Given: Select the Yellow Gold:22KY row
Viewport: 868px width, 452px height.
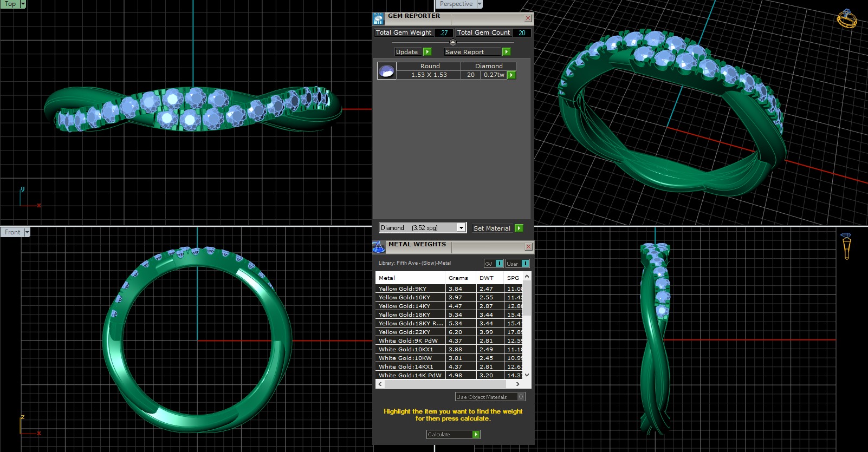Looking at the screenshot, I should click(x=449, y=332).
